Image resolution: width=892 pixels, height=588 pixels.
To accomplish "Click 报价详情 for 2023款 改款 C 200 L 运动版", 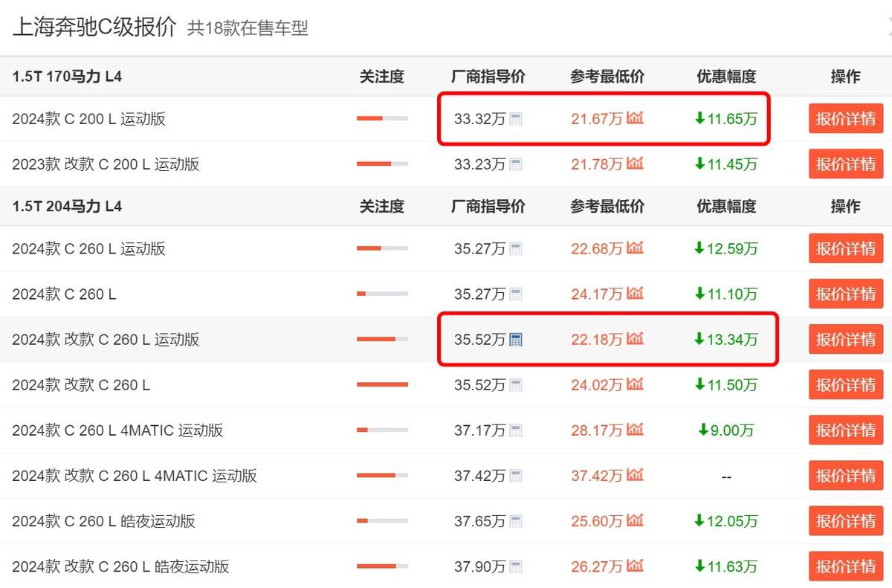I will 846,164.
